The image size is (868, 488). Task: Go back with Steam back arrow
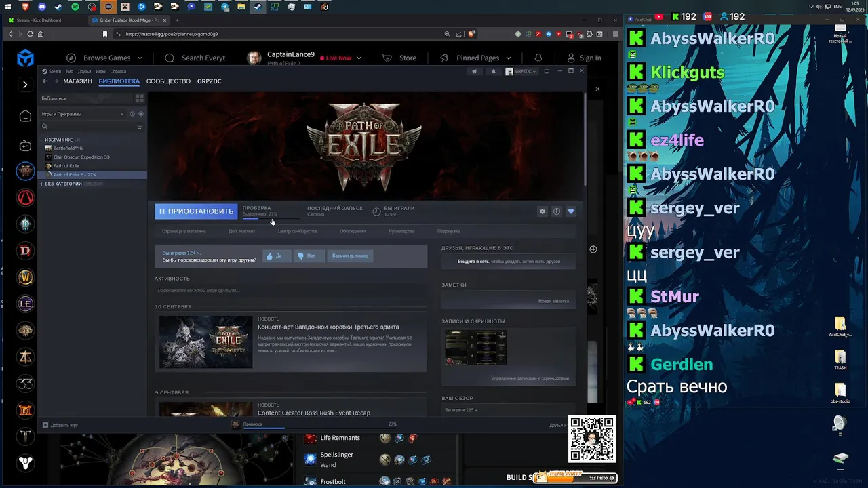[x=45, y=81]
